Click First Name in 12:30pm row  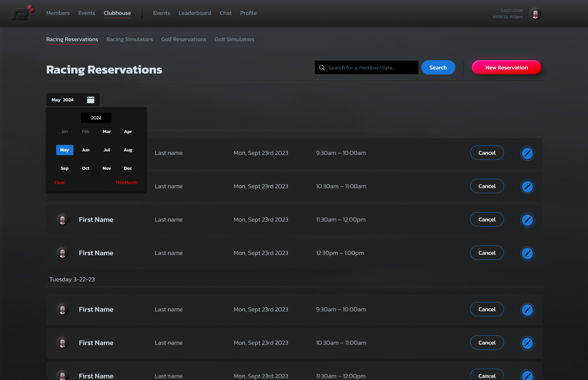tap(96, 253)
